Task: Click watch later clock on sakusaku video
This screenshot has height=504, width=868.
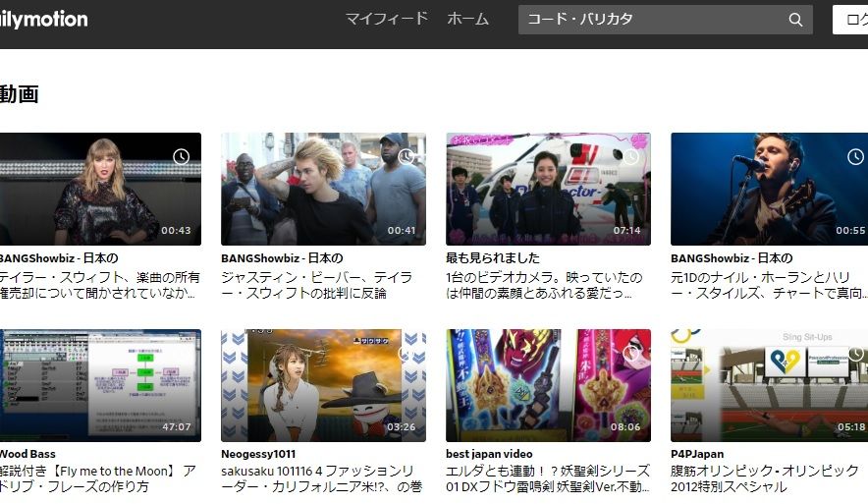Action: 407,353
